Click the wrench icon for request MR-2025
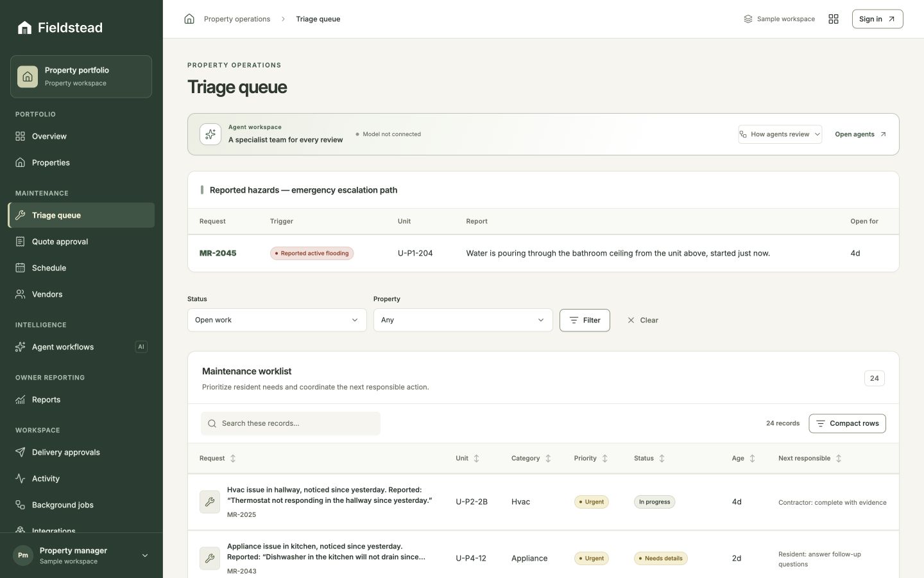The image size is (924, 578). click(210, 502)
